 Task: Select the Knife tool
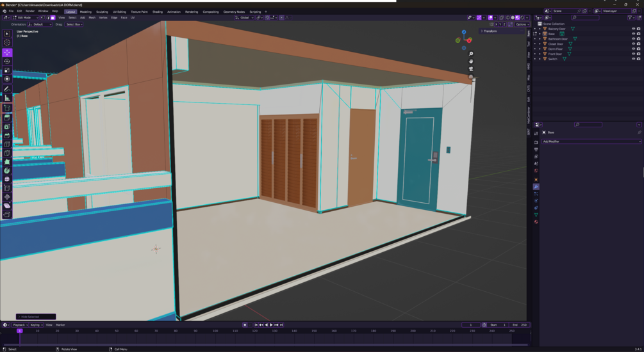[7, 153]
